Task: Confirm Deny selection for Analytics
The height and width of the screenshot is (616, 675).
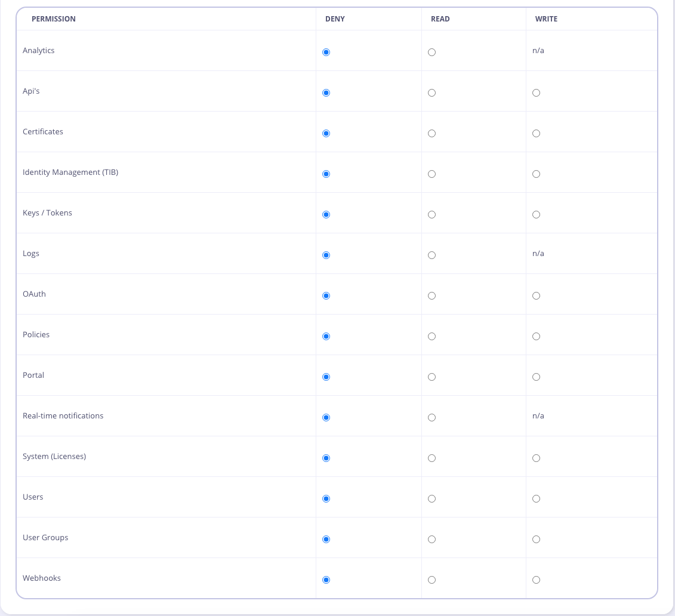Action: pos(326,52)
